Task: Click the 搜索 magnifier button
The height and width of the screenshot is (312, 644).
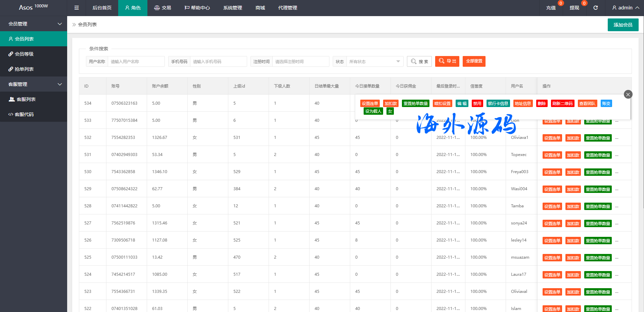Action: (419, 61)
